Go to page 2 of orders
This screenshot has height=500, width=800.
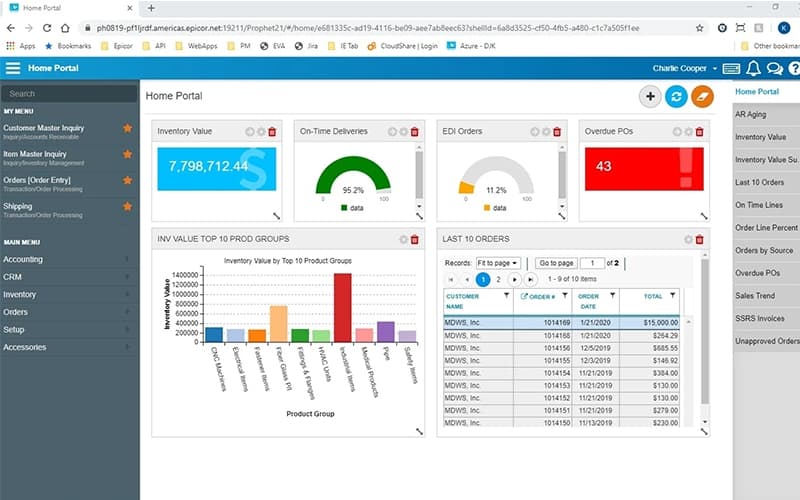(499, 279)
